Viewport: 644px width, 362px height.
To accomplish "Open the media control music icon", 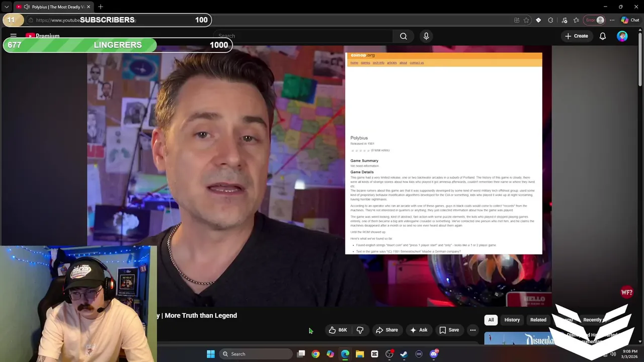I will click(565, 20).
